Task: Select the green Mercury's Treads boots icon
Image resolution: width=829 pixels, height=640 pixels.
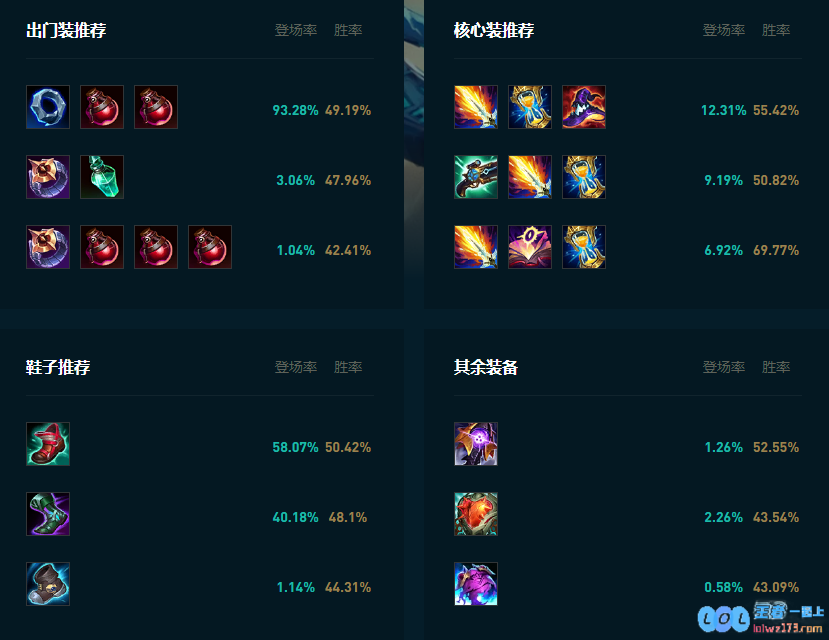Action: 48,514
